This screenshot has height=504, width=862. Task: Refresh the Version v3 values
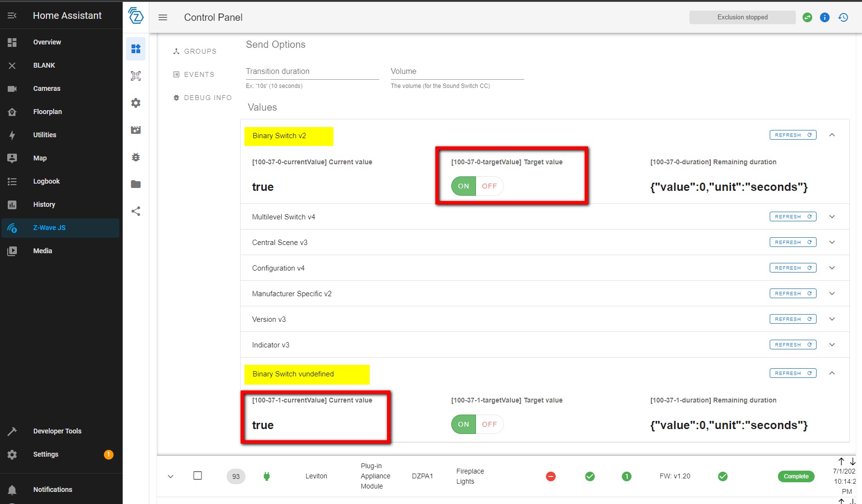(792, 319)
